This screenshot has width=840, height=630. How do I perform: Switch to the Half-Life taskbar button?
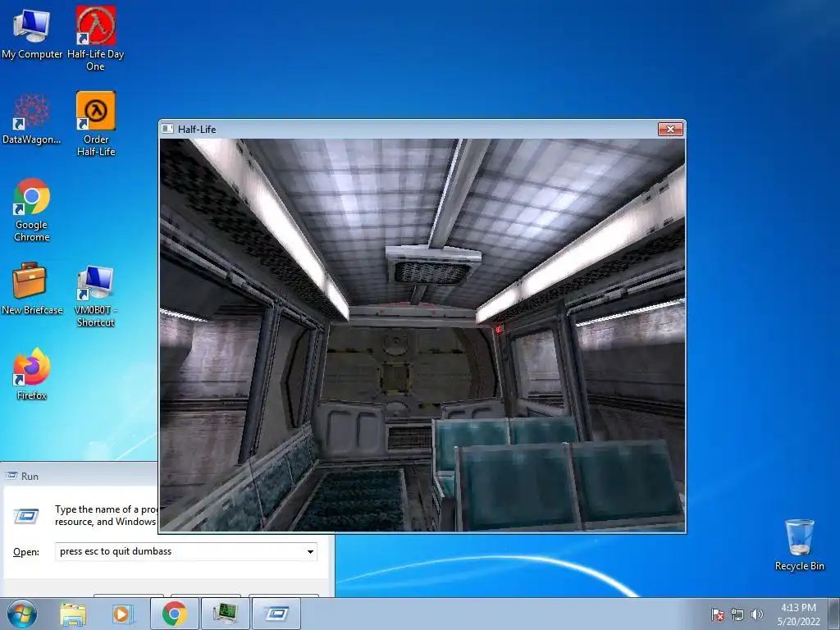point(225,614)
